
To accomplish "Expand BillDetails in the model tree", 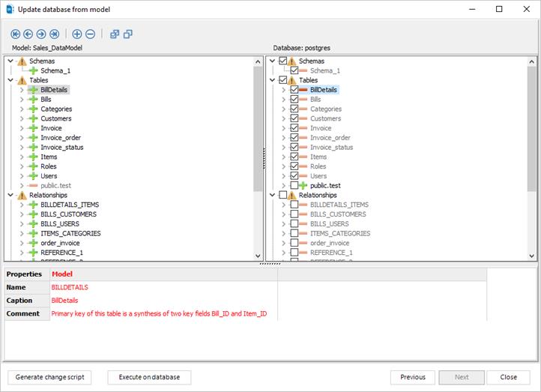I will tap(22, 90).
